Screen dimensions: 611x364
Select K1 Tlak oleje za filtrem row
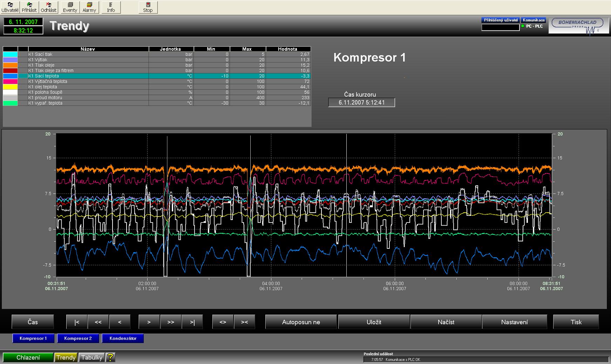[x=157, y=70]
